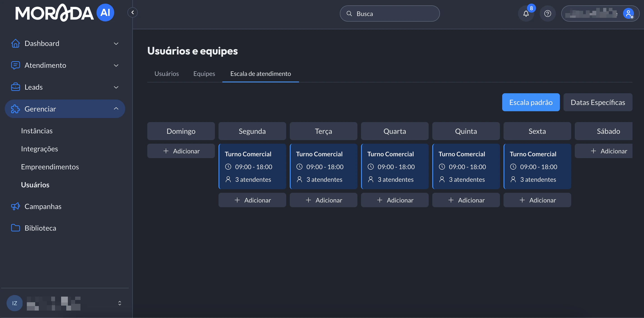This screenshot has height=318, width=644.
Task: Click Adicionar under Quarta's shift
Action: tap(395, 200)
